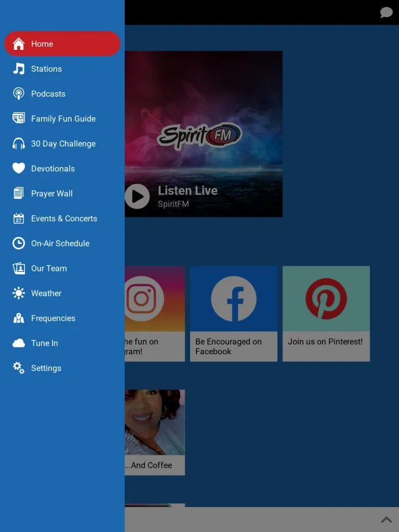Click the Settings gears icon
399x532 pixels.
click(x=19, y=368)
